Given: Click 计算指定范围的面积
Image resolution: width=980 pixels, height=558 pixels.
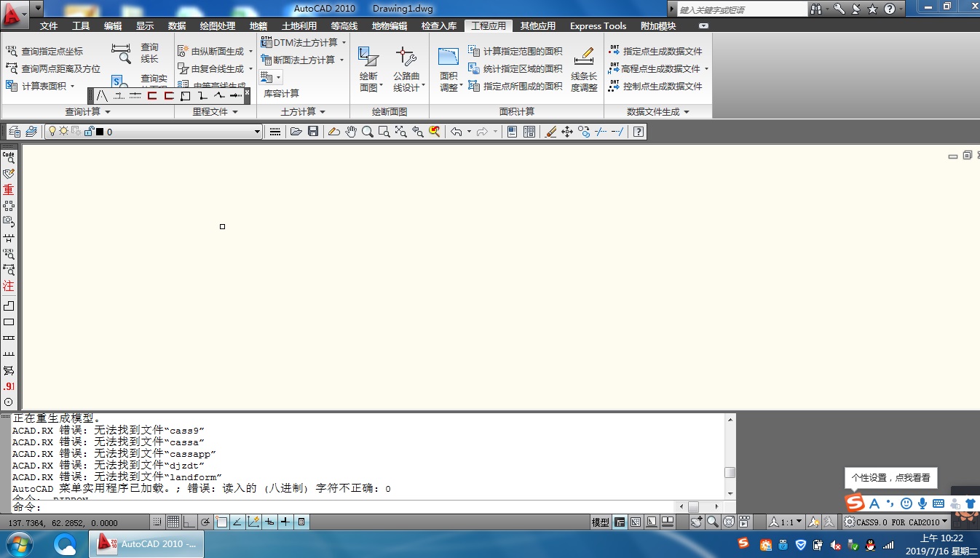Looking at the screenshot, I should 515,51.
